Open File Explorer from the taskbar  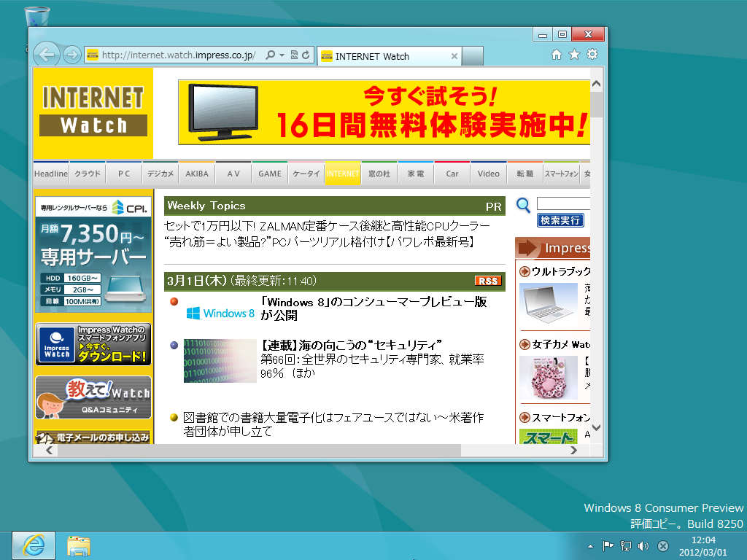pyautogui.click(x=79, y=546)
